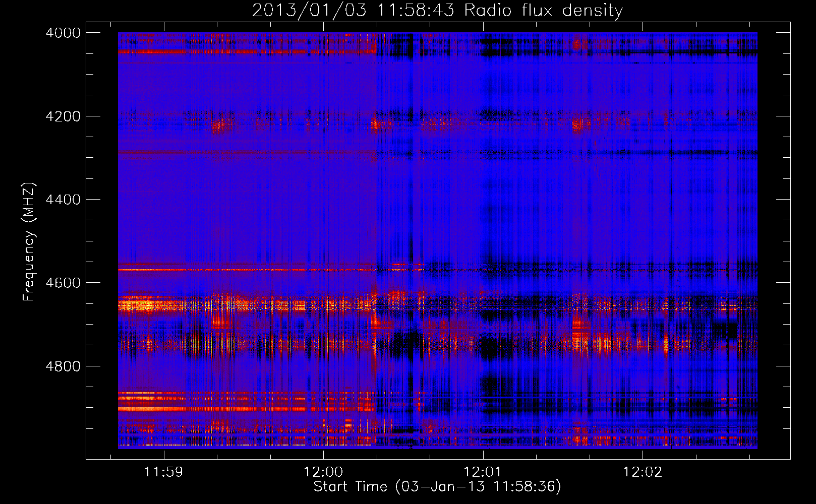Click the 4000 frequency tick label
The width and height of the screenshot is (816, 504).
[63, 33]
